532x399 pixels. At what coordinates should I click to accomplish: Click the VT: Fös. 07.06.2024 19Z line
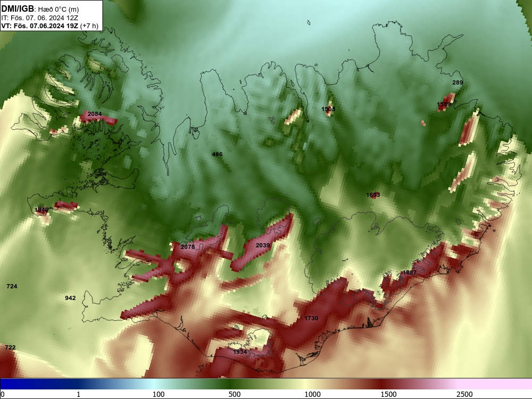40,26
